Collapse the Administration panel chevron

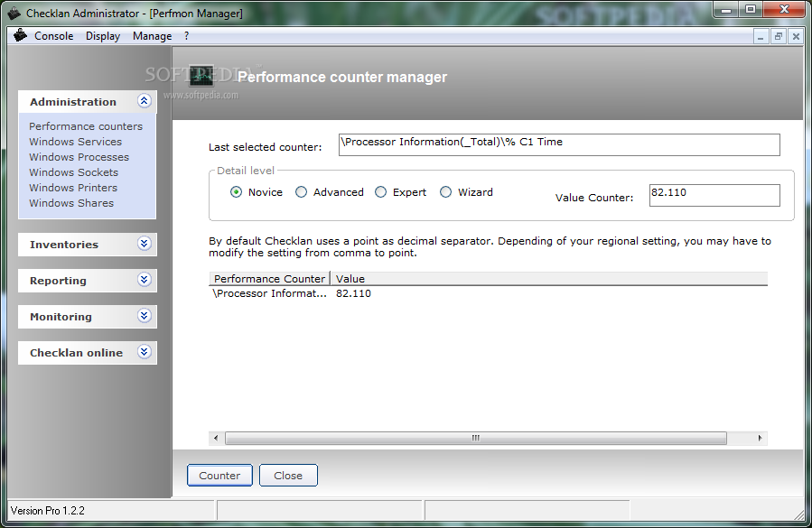coord(144,100)
